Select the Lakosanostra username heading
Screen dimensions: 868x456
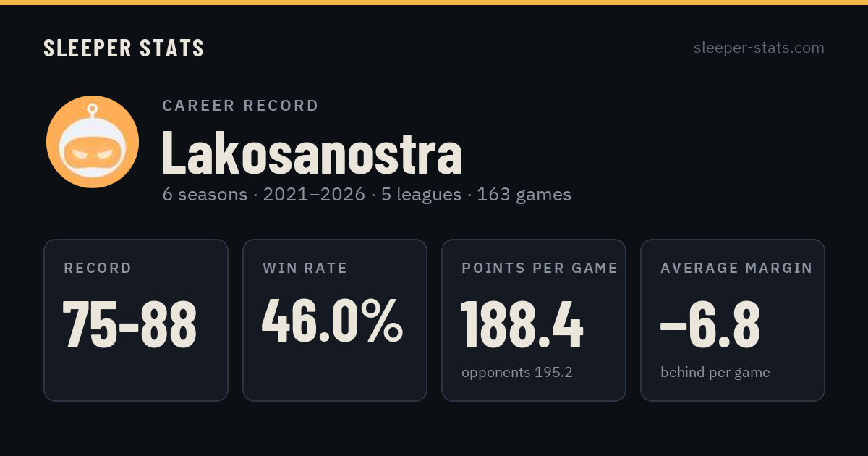coord(312,152)
